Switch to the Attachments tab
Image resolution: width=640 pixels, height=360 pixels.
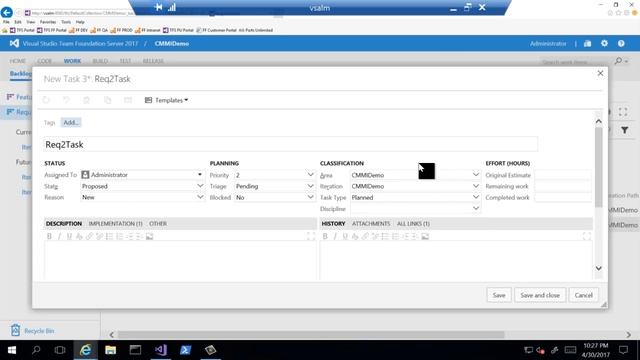(371, 224)
